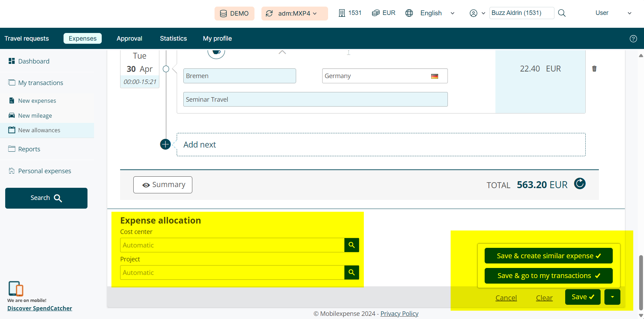Open the Privacy Policy link
This screenshot has width=644, height=319.
(x=399, y=313)
